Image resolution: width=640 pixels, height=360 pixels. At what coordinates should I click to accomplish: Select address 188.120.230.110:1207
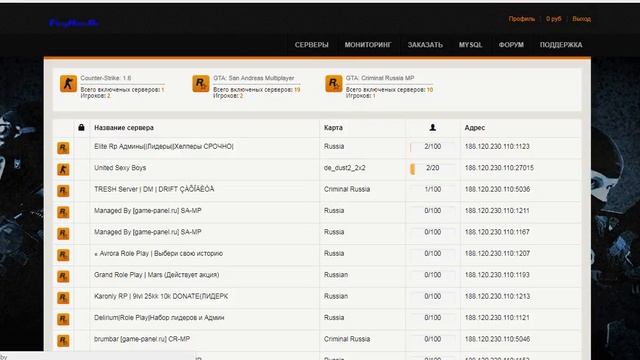(x=497, y=253)
